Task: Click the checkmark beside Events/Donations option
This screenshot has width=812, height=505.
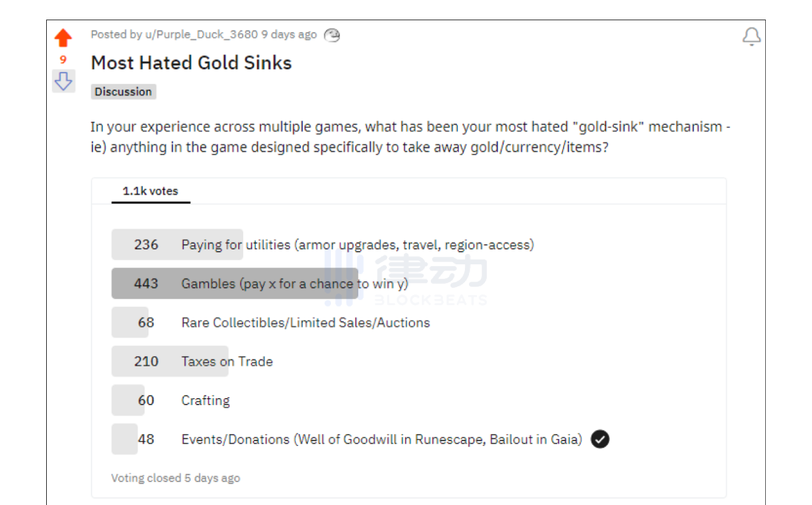Action: [x=600, y=439]
